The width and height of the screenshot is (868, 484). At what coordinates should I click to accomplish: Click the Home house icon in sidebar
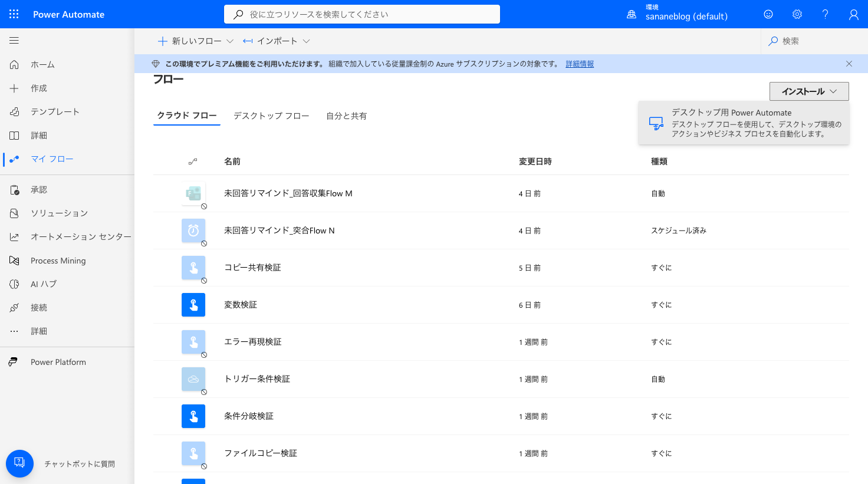tap(14, 64)
